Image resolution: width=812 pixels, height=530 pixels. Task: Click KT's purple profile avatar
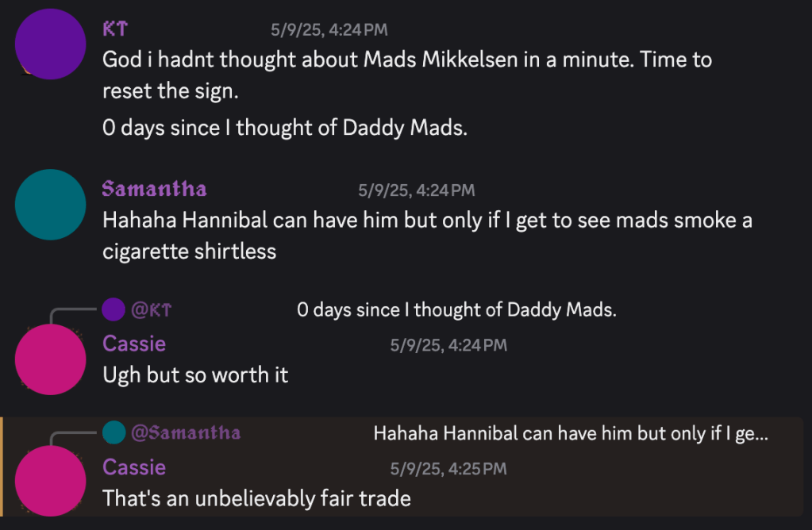tap(51, 44)
